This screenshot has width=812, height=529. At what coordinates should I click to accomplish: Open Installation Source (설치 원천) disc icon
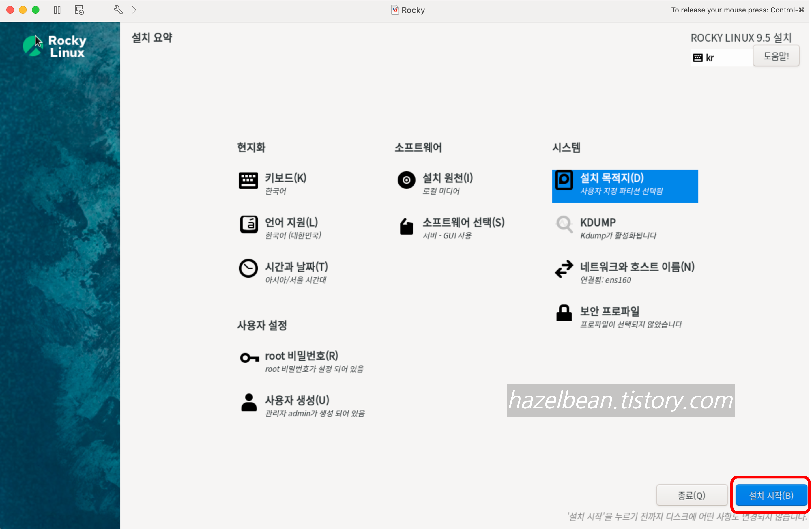[406, 180]
